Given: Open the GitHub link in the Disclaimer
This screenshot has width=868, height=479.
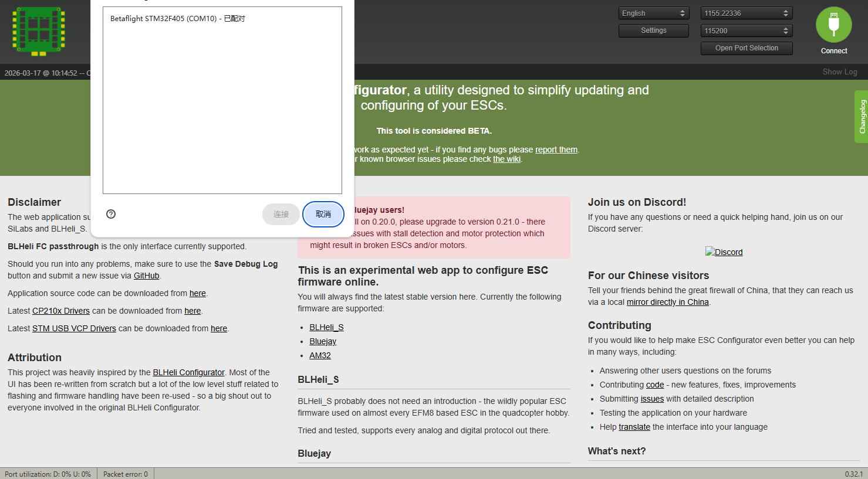Looking at the screenshot, I should pyautogui.click(x=146, y=276).
